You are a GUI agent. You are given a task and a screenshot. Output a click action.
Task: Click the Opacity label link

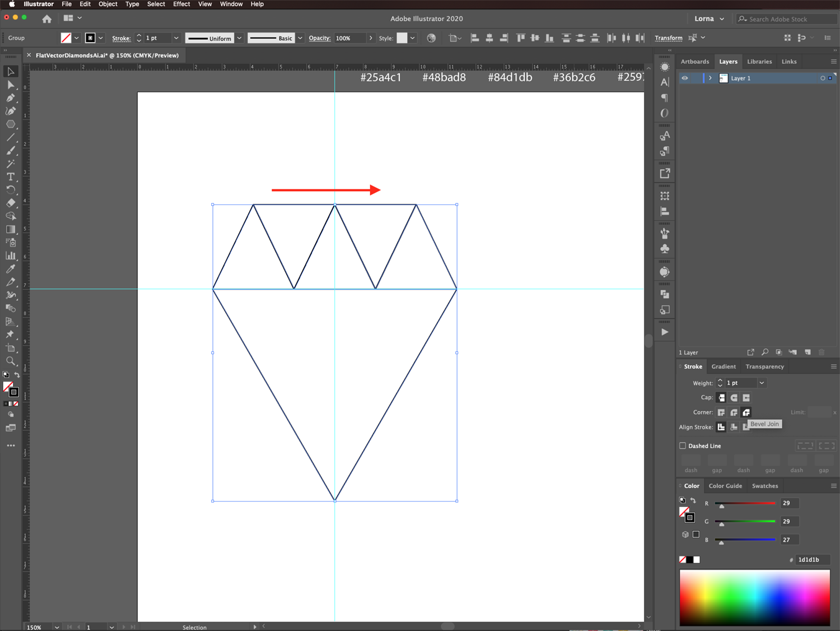(320, 38)
